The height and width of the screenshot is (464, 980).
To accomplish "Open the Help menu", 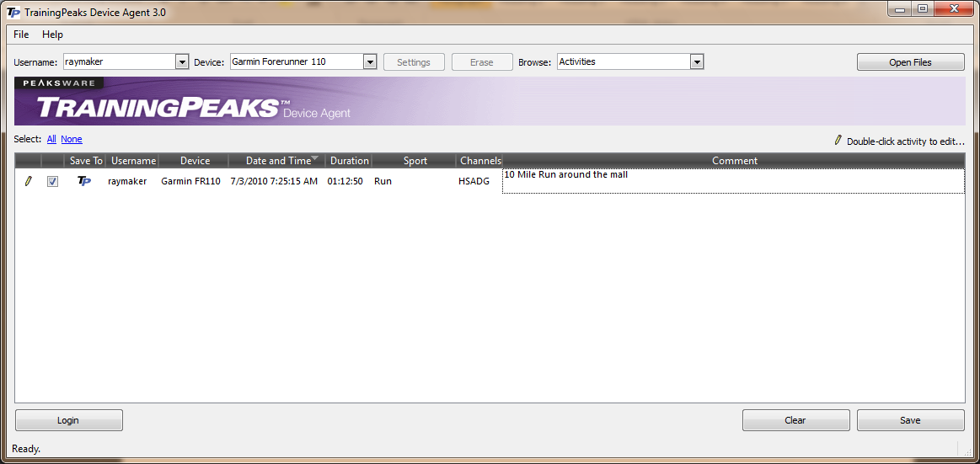I will pyautogui.click(x=52, y=35).
